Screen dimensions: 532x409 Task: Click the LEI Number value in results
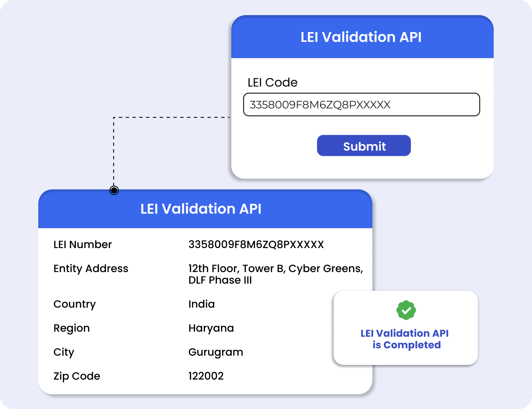point(256,245)
